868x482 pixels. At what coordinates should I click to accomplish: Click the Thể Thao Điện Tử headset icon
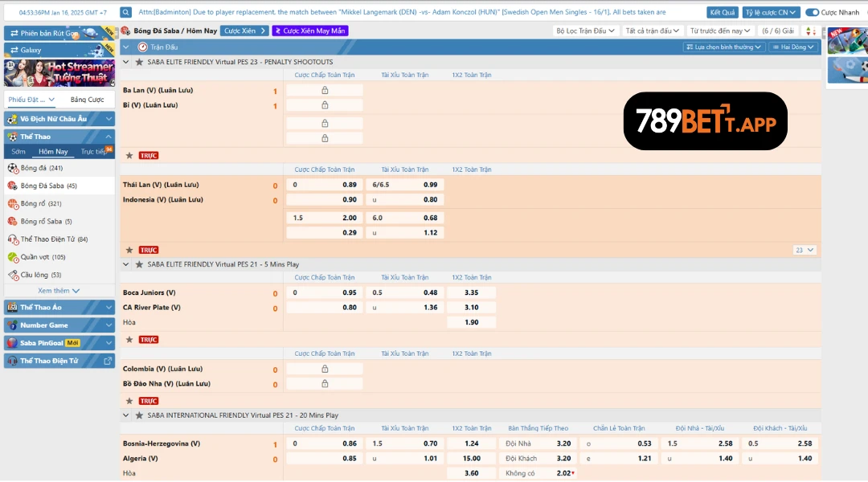(x=13, y=239)
